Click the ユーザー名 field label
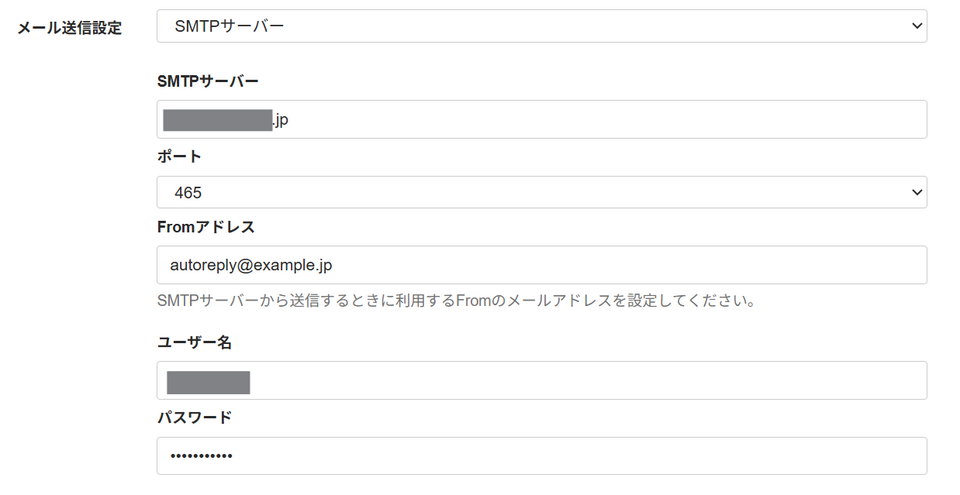 click(194, 342)
